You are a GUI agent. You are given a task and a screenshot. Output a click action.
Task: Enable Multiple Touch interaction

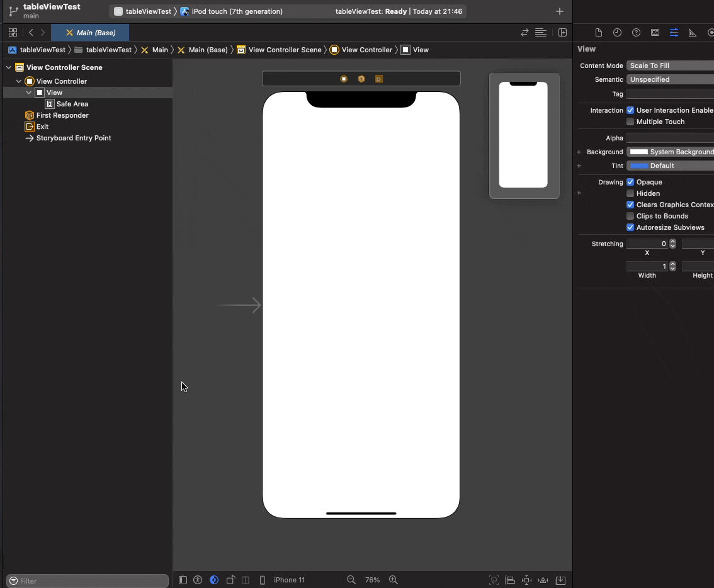(x=630, y=122)
